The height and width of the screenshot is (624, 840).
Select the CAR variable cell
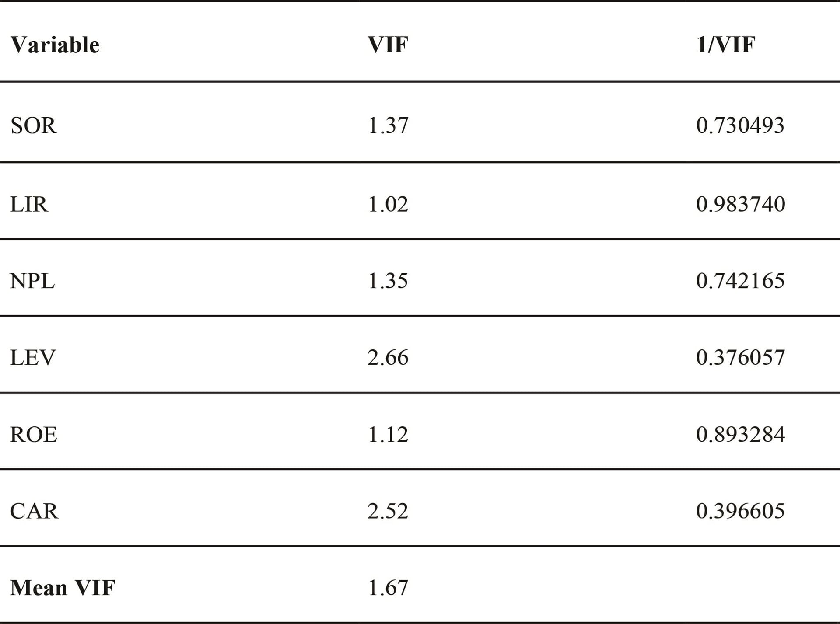tap(34, 511)
